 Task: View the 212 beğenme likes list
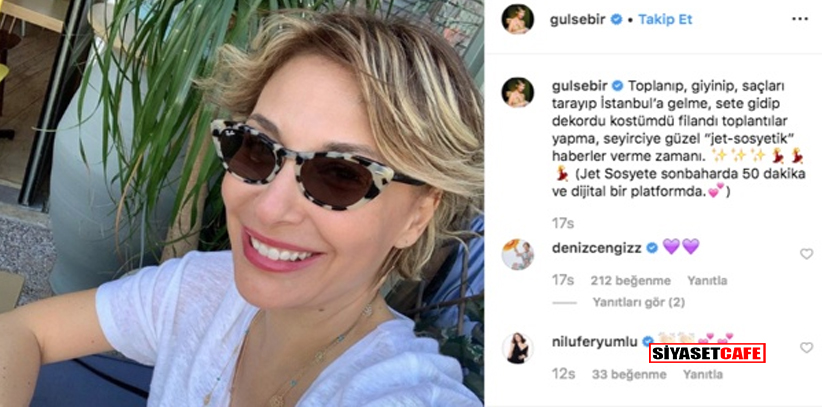point(631,281)
